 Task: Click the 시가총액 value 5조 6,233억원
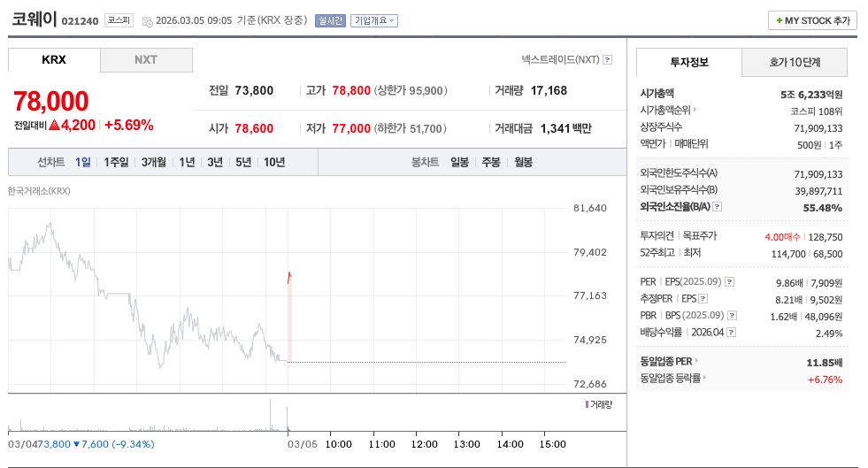coord(811,95)
